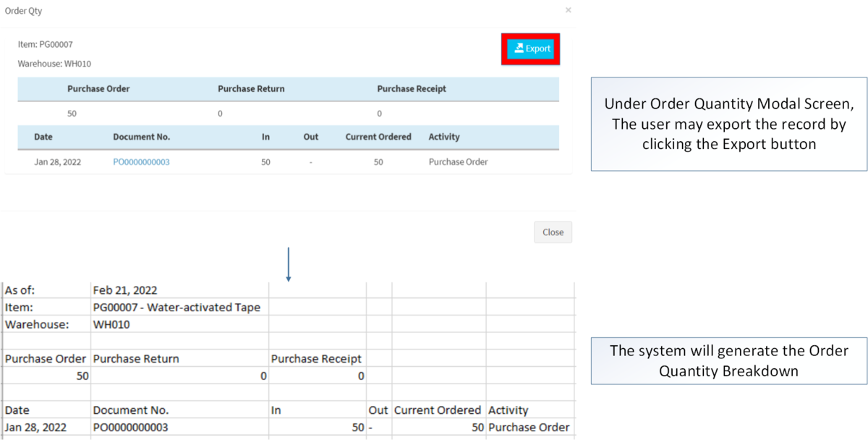Select the Purchase Receipt summary header
The image size is (868, 440).
411,88
